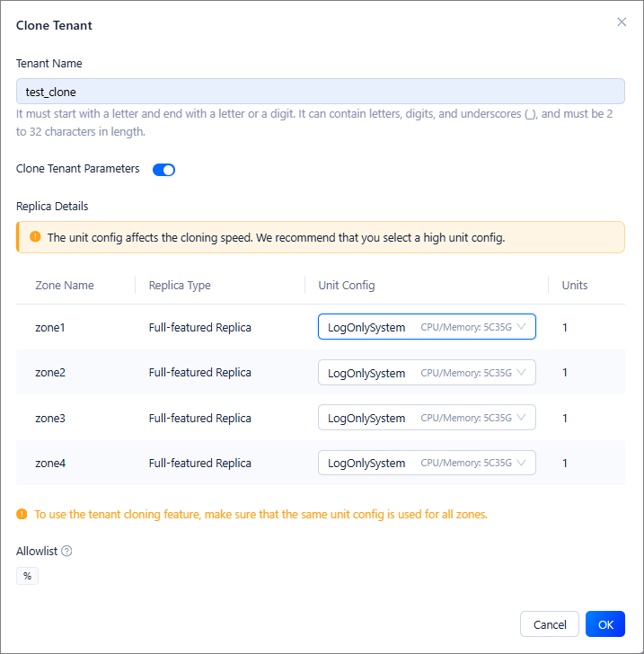The height and width of the screenshot is (654, 644).
Task: Click the Zone Name column header
Action: (65, 286)
